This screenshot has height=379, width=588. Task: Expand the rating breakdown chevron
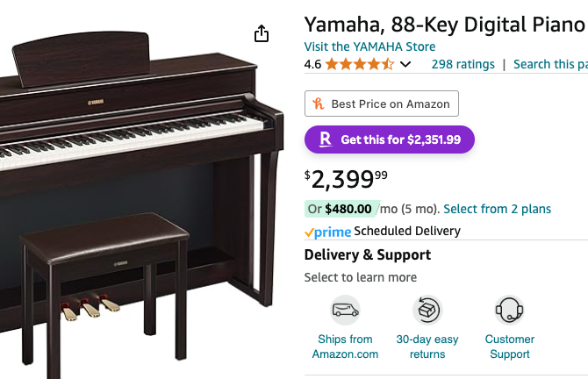pos(405,65)
